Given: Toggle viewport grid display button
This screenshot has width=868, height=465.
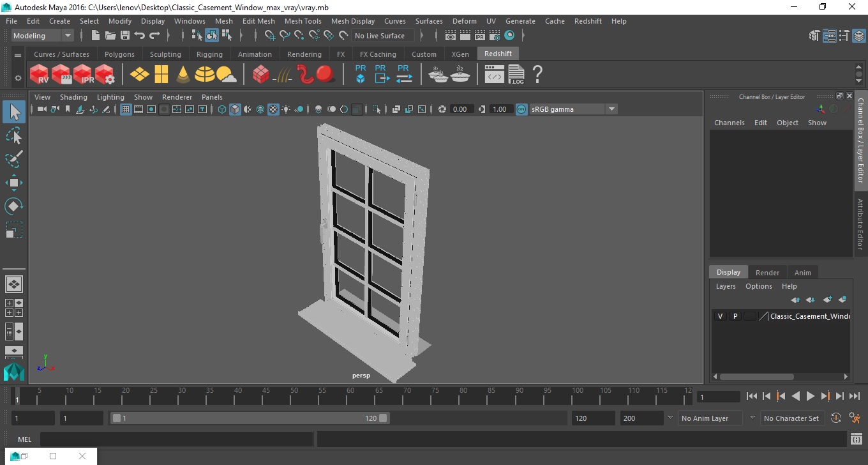Looking at the screenshot, I should pyautogui.click(x=126, y=109).
